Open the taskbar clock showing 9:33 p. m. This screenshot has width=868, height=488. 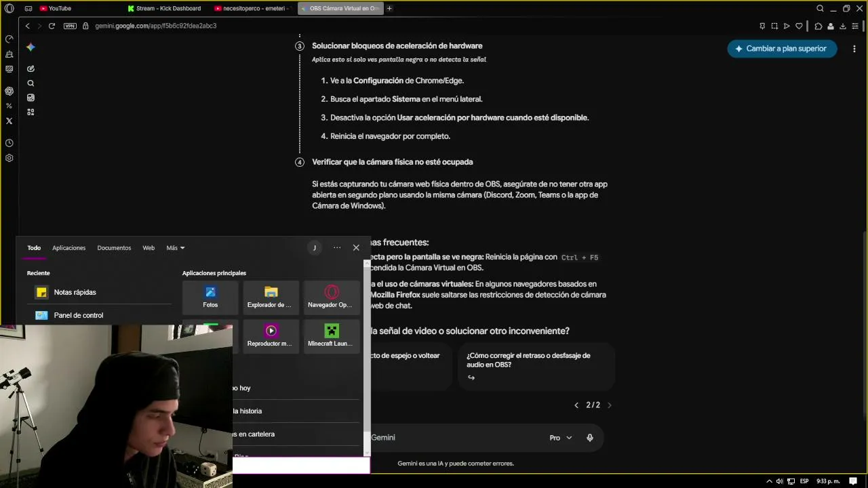pos(827,481)
